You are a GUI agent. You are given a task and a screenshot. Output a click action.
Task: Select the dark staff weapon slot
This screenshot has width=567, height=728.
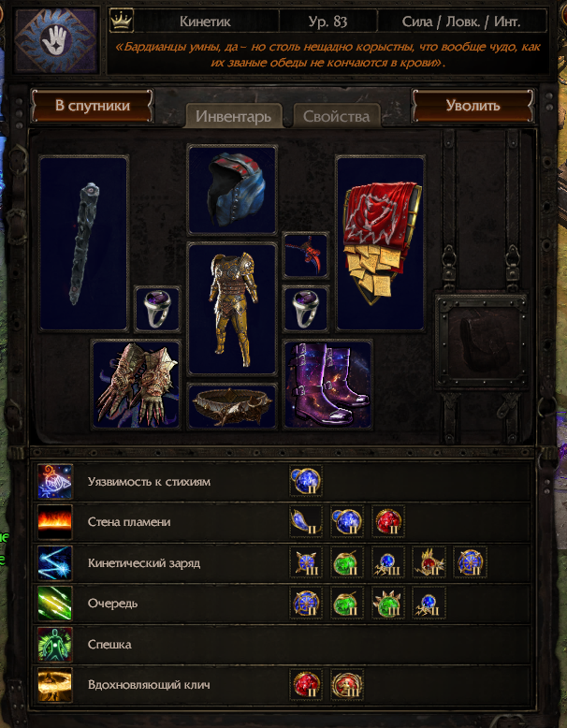(x=83, y=243)
